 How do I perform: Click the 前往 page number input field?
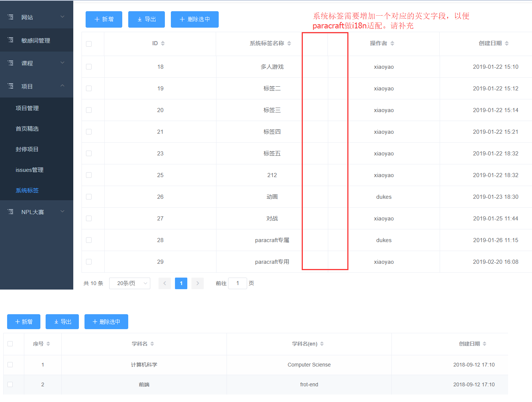point(237,283)
